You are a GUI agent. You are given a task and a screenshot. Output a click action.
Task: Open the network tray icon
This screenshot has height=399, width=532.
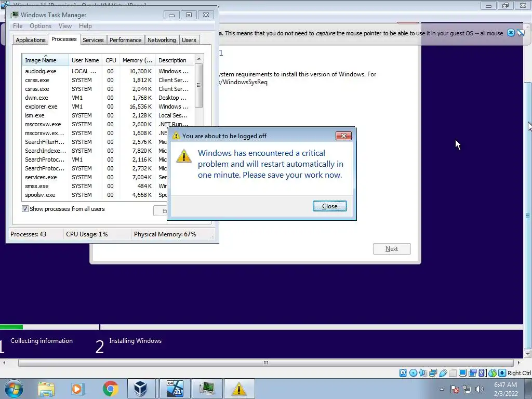(x=467, y=389)
